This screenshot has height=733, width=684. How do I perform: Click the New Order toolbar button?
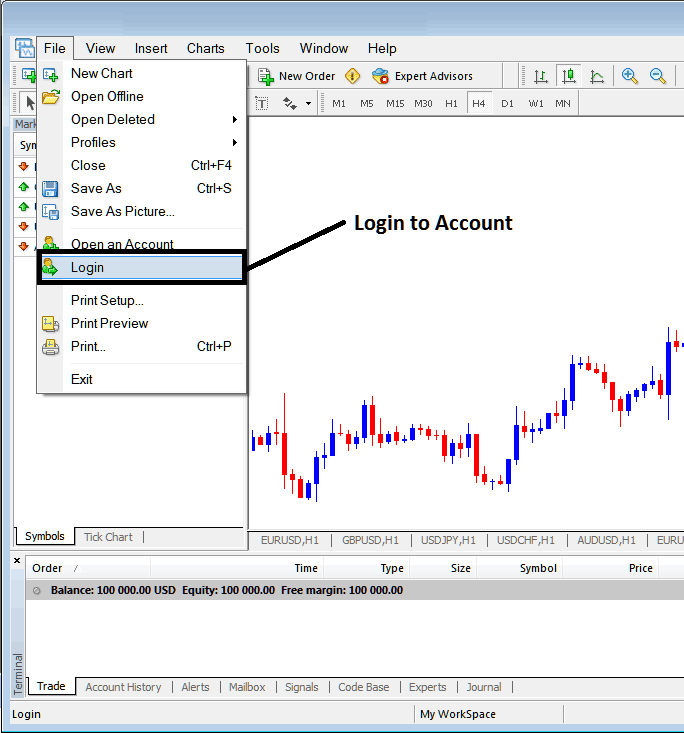(297, 76)
